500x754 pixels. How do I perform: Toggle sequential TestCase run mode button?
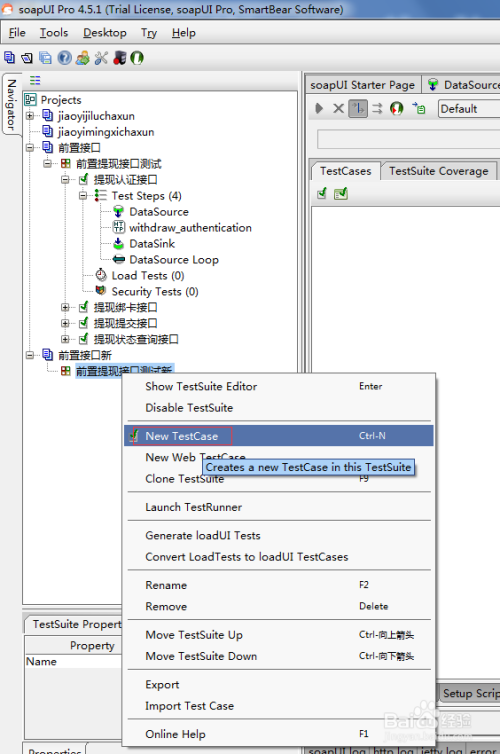358,109
